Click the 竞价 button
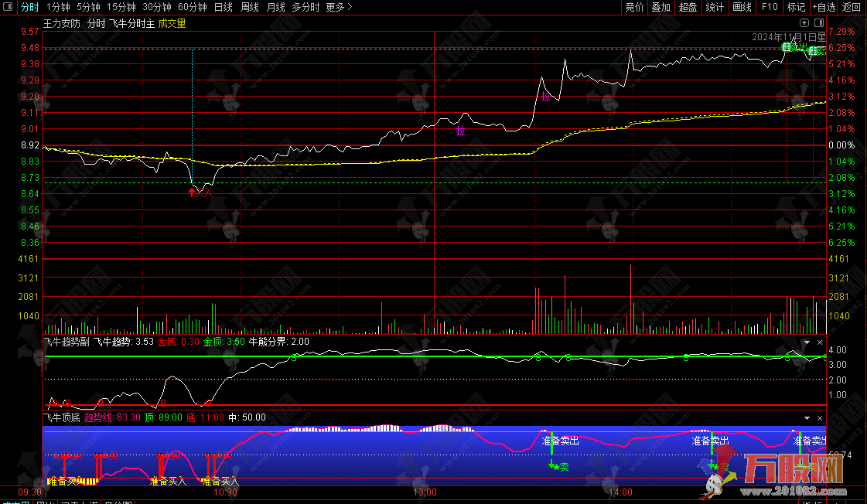Screen dimensions: 867x504 [634, 7]
